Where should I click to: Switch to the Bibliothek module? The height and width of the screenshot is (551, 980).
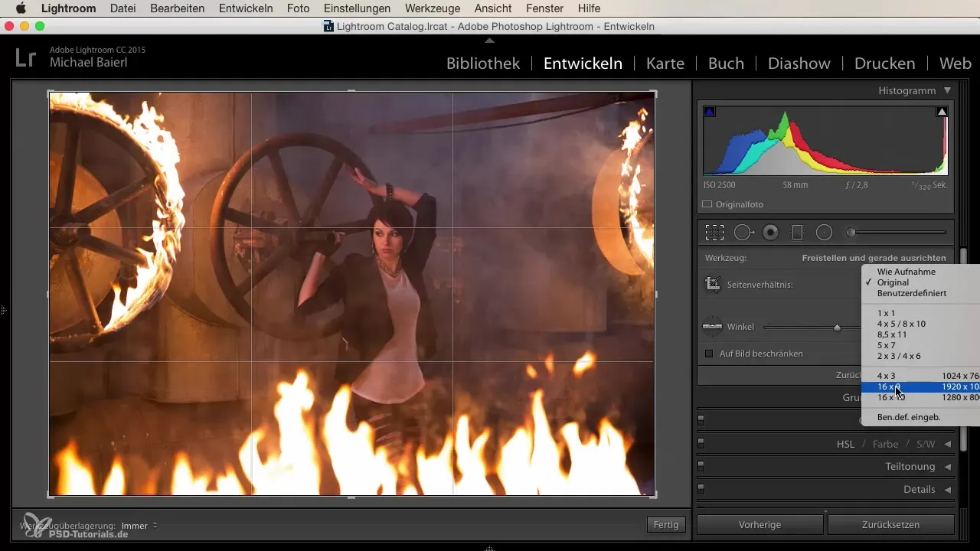click(483, 64)
